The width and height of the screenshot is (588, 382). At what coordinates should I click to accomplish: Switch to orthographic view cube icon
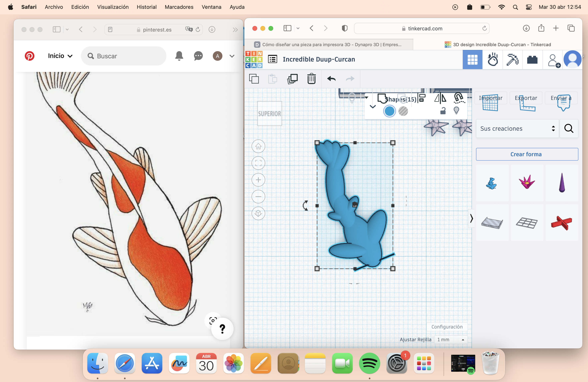click(258, 213)
